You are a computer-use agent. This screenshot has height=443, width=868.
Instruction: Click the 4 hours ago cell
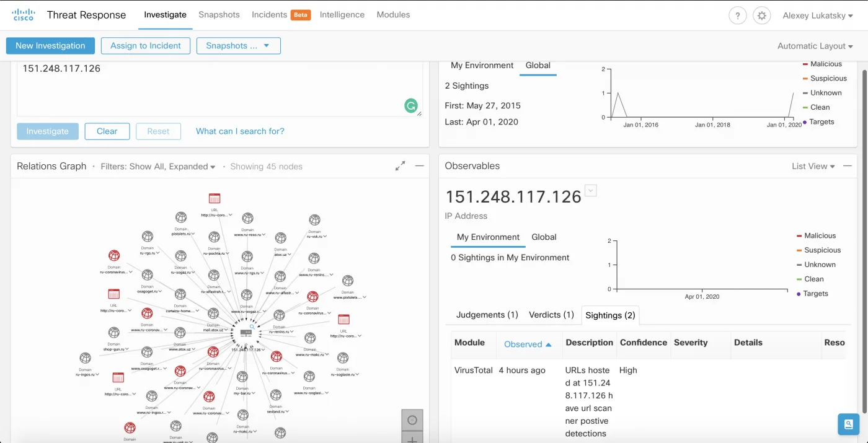pos(522,371)
